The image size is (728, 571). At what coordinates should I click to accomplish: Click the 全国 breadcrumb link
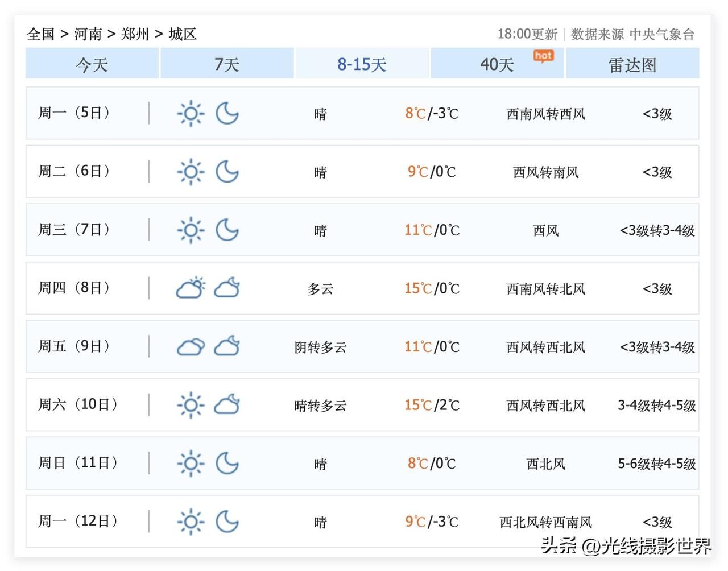[40, 34]
